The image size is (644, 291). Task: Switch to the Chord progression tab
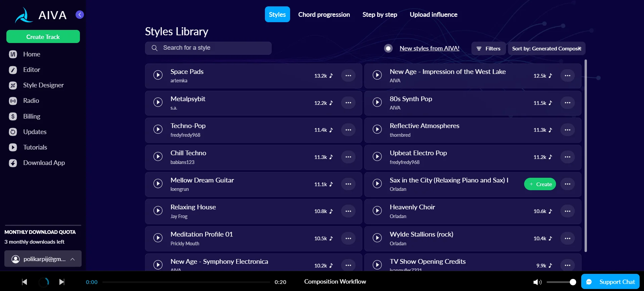(x=324, y=14)
